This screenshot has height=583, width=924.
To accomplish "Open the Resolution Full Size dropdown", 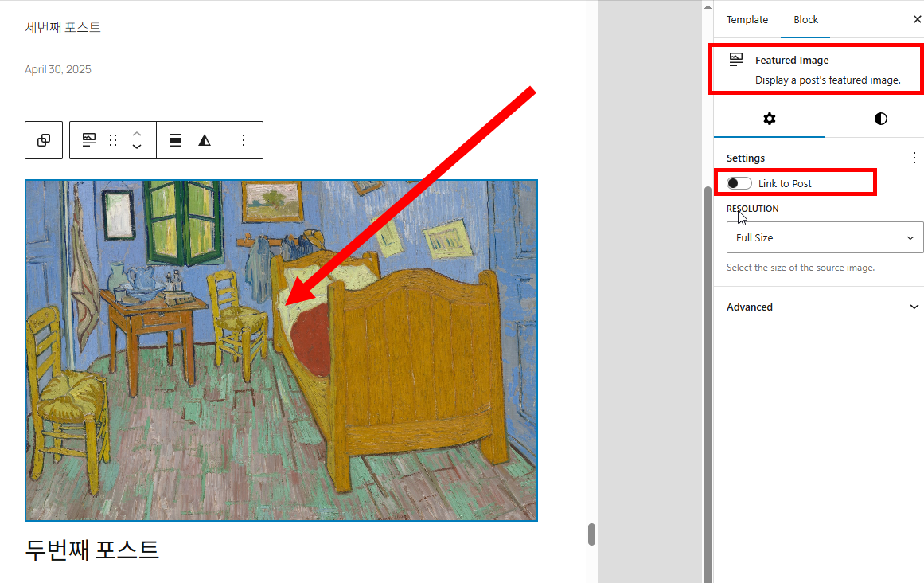I will click(x=825, y=237).
